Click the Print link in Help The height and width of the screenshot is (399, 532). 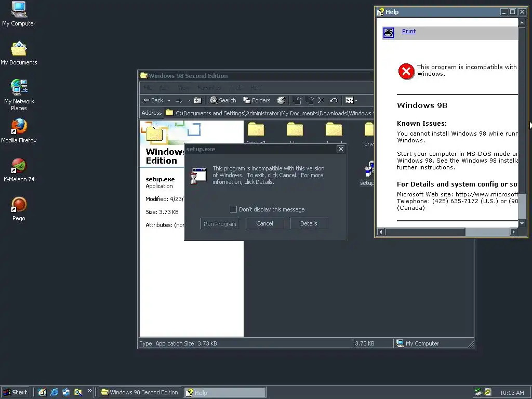pyautogui.click(x=408, y=31)
